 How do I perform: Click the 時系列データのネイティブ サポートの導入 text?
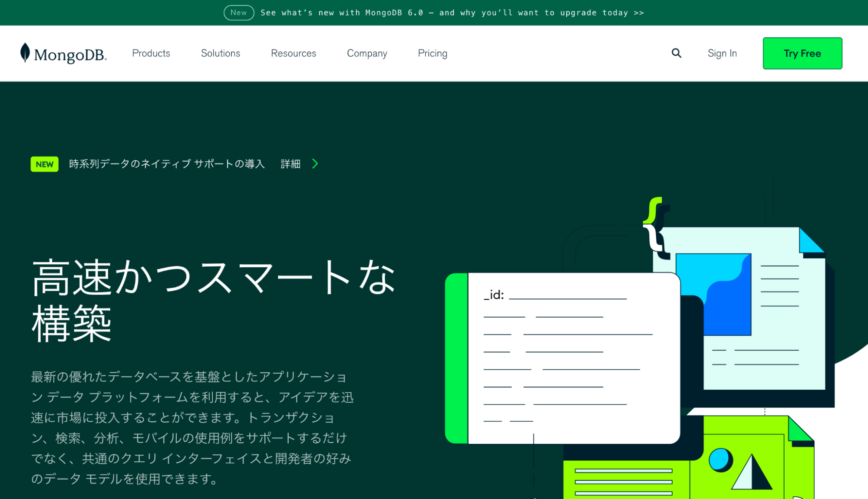tap(167, 164)
